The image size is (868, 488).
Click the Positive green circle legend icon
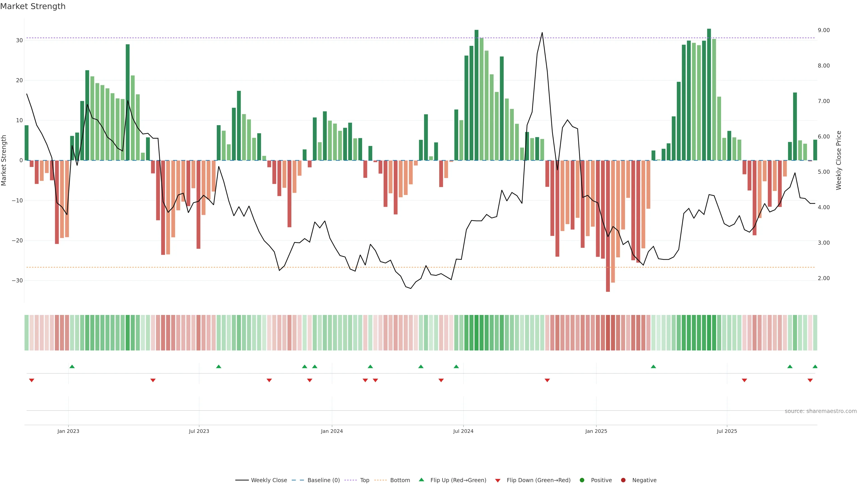coord(582,480)
